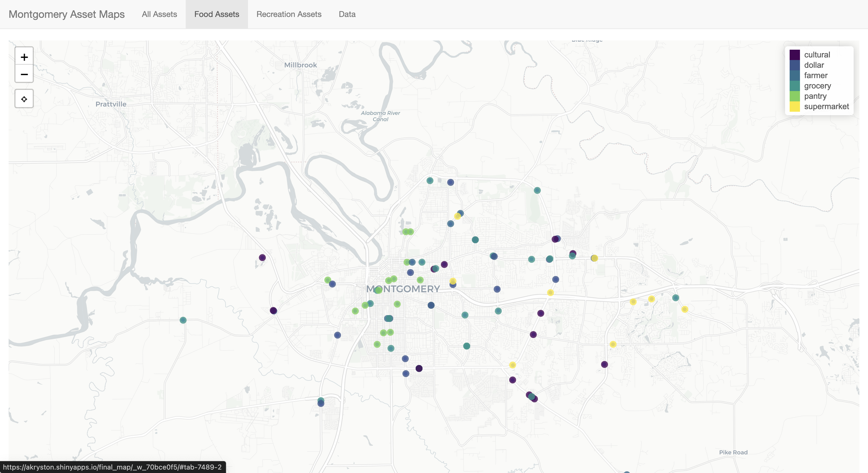Switch to the Recreation Assets tab
Viewport: 868px width, 473px height.
click(289, 13)
